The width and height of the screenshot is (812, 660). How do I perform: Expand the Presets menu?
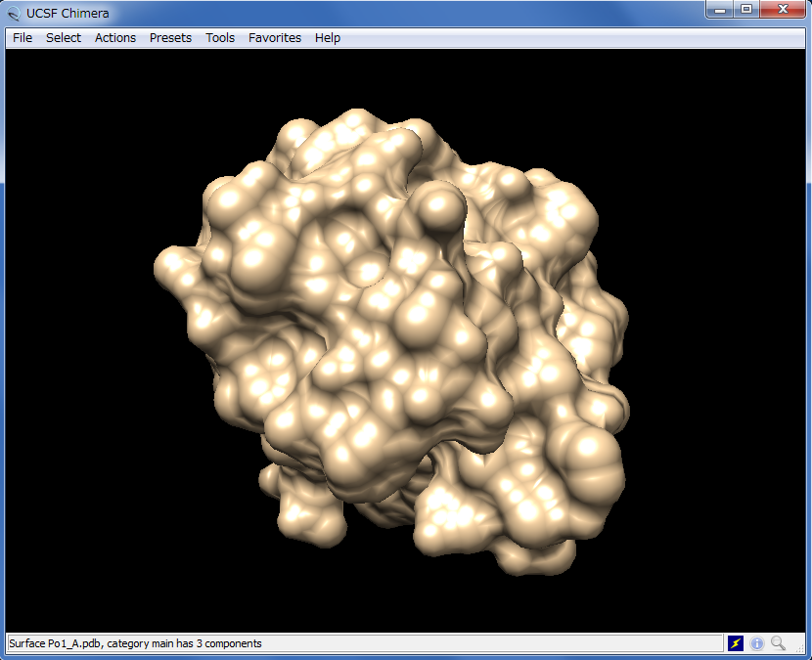170,38
